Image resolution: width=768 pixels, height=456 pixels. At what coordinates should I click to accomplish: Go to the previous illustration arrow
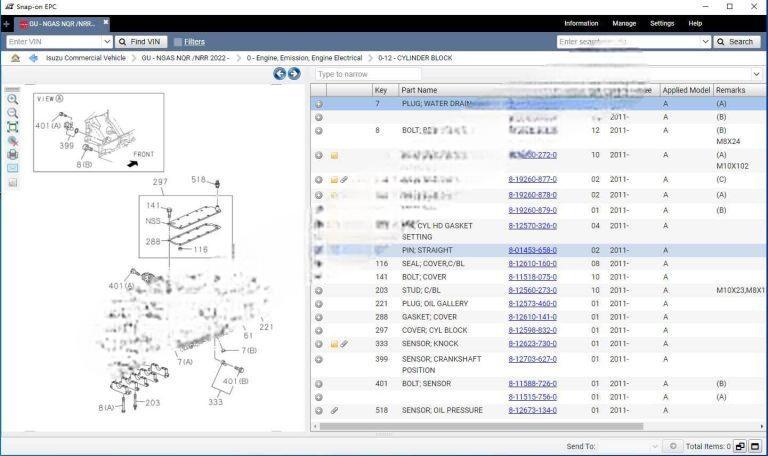point(280,74)
